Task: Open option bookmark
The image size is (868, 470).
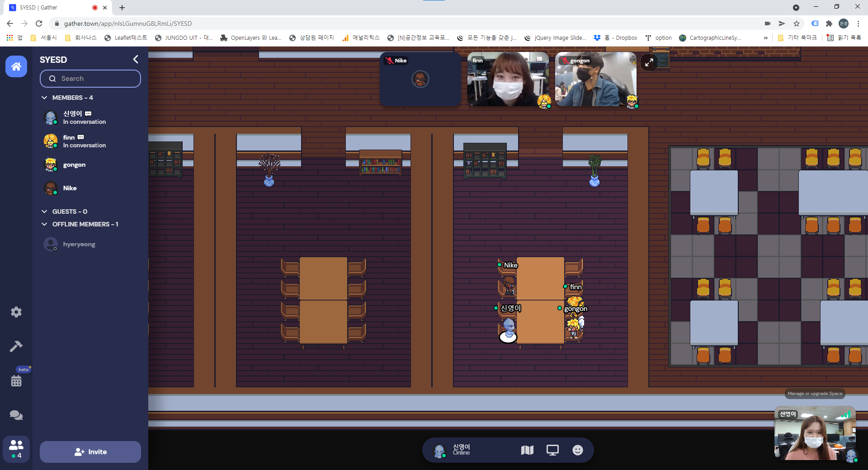Action: click(658, 38)
